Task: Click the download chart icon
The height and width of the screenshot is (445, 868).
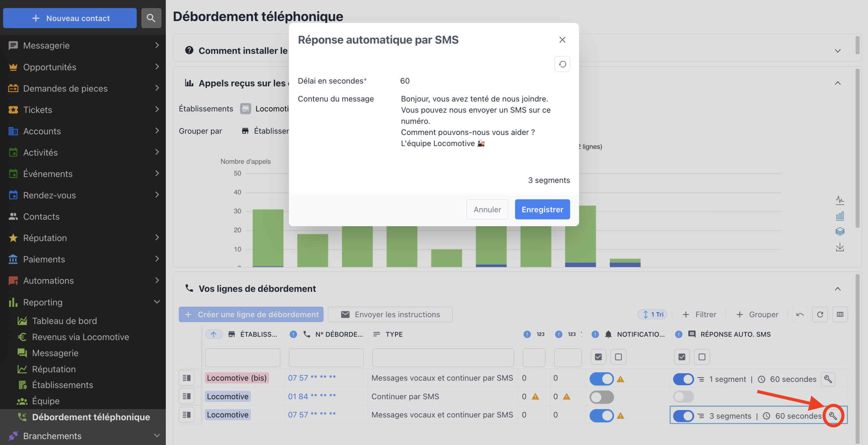Action: (840, 247)
